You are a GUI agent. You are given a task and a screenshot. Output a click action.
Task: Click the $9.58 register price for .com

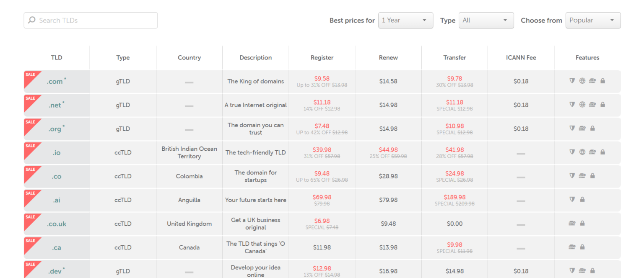(322, 78)
